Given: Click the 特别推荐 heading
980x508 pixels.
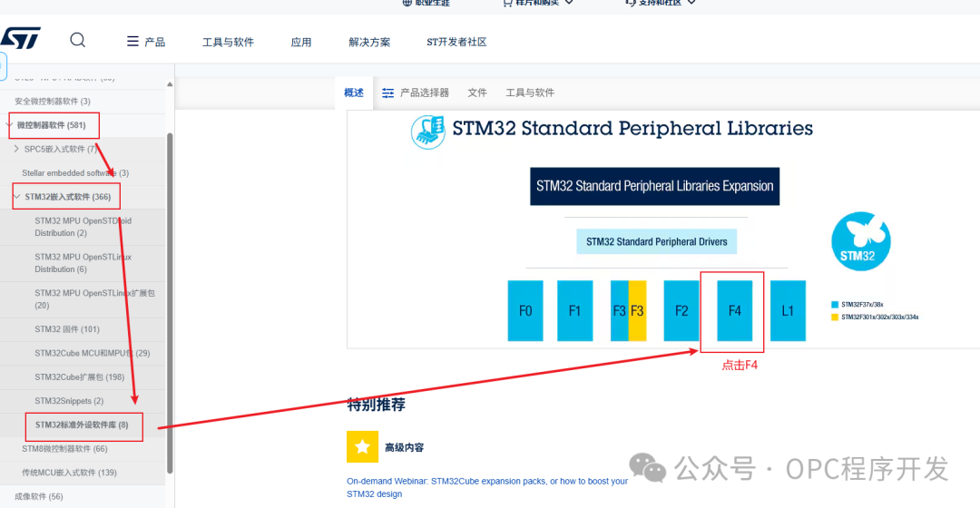Looking at the screenshot, I should pos(377,405).
